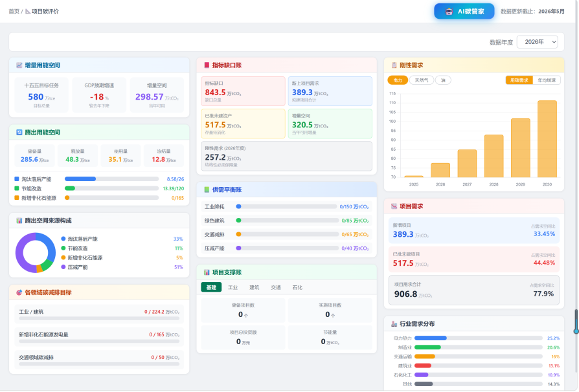Select the 电力 energy type pill
This screenshot has width=579, height=392.
[x=398, y=80]
